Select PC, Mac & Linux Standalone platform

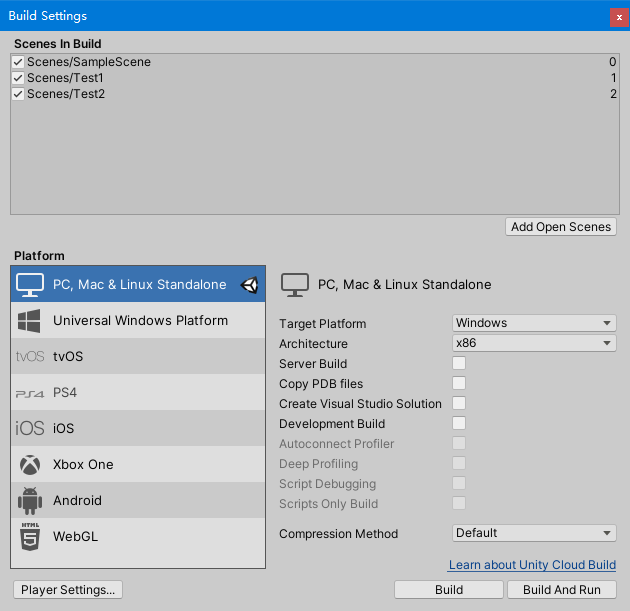(138, 284)
